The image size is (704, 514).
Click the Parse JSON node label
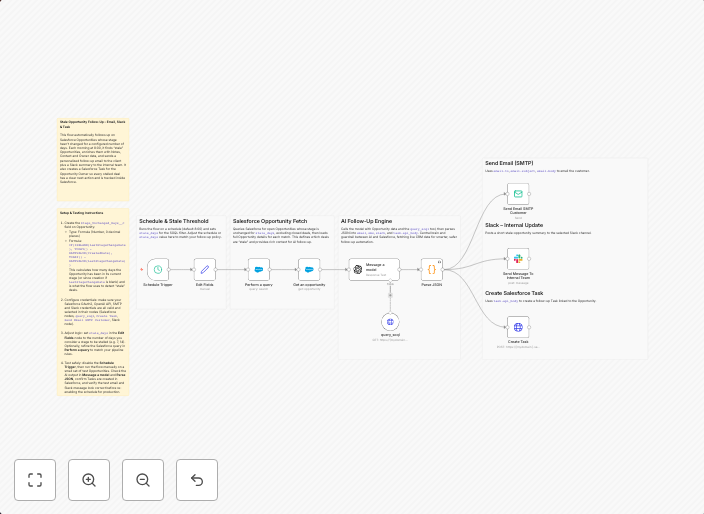point(431,285)
